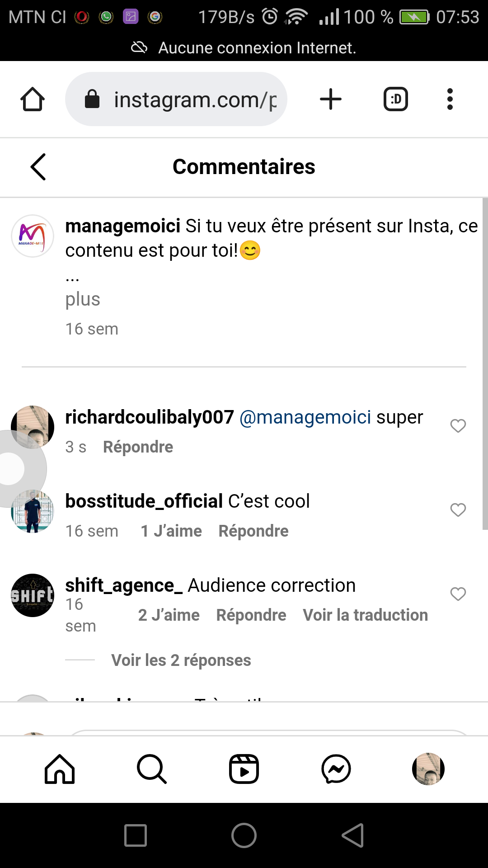
Task: Expand the caption with 'plus'
Action: click(x=83, y=299)
